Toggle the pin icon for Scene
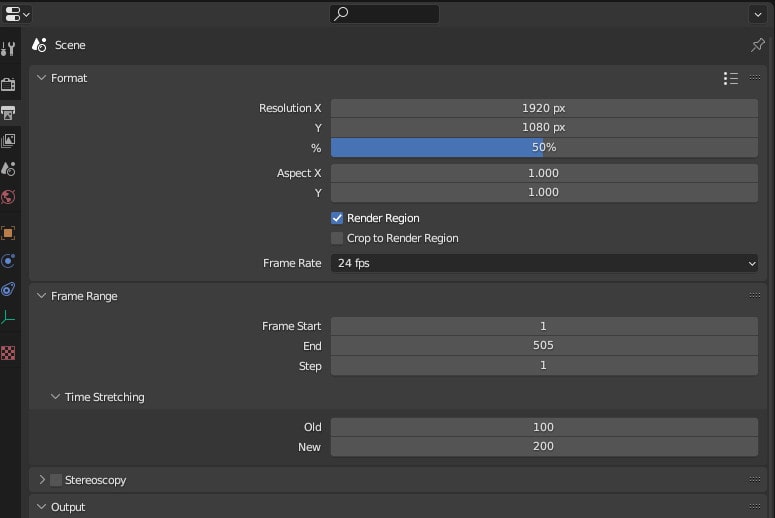 tap(757, 45)
